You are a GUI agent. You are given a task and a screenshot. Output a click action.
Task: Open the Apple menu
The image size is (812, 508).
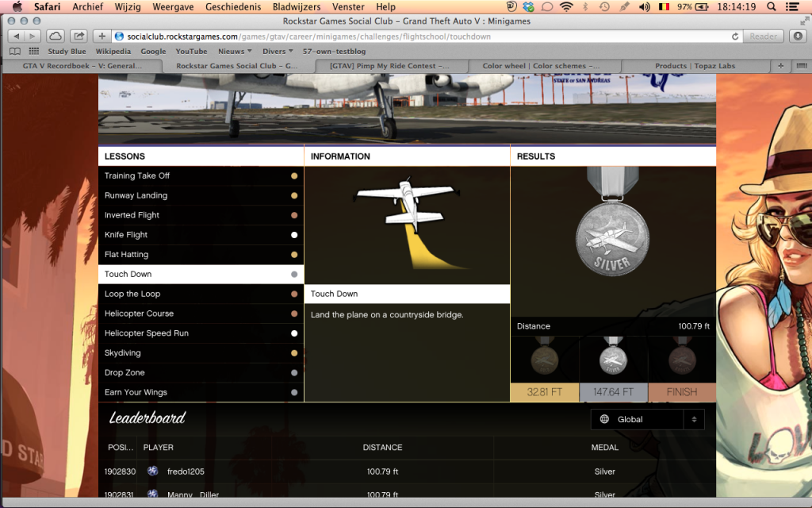coord(17,6)
